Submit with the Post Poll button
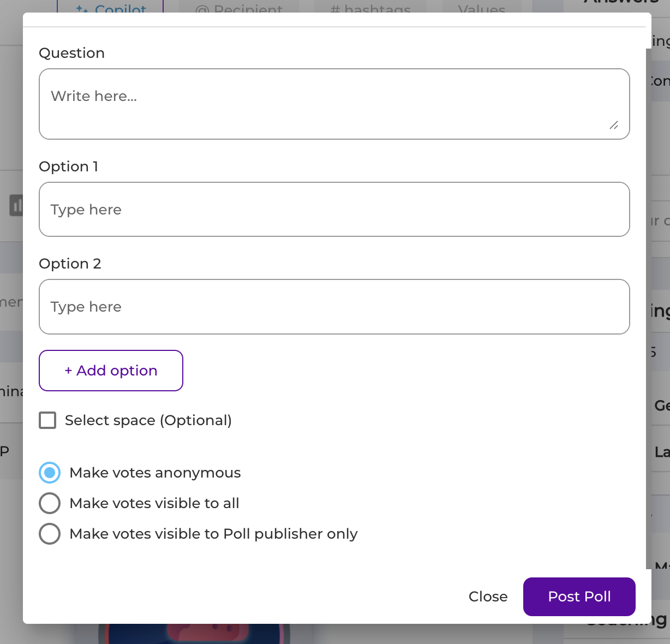Screen dimensions: 670x644 pyautogui.click(x=579, y=597)
